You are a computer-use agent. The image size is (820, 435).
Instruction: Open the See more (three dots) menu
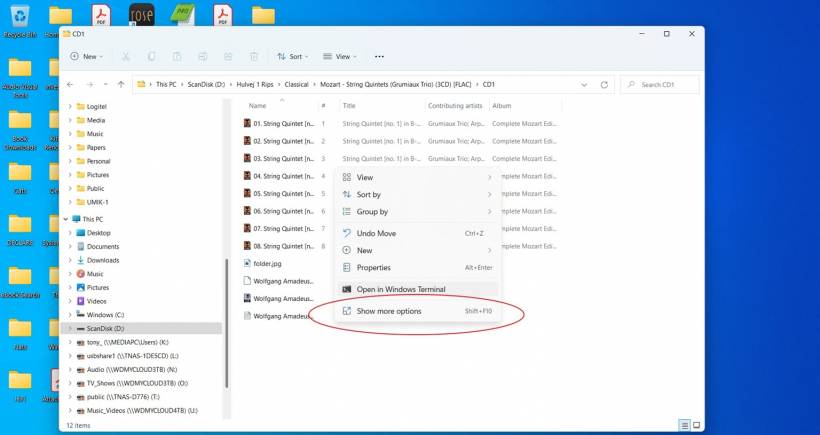[x=380, y=56]
